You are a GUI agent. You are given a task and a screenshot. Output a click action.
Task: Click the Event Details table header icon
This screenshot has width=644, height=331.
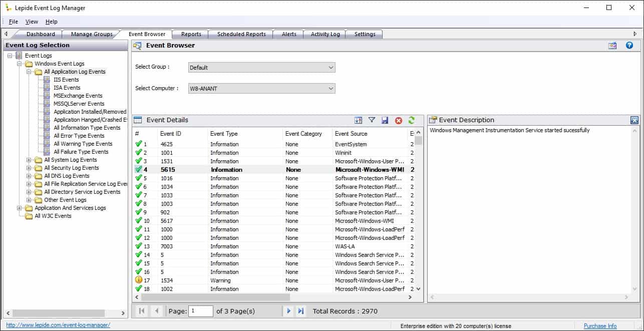point(138,120)
